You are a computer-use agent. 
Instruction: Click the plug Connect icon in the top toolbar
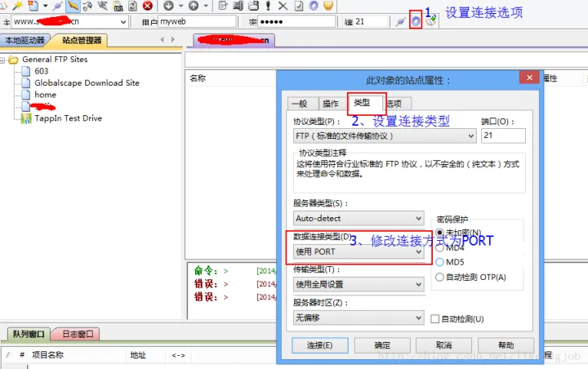(57, 6)
